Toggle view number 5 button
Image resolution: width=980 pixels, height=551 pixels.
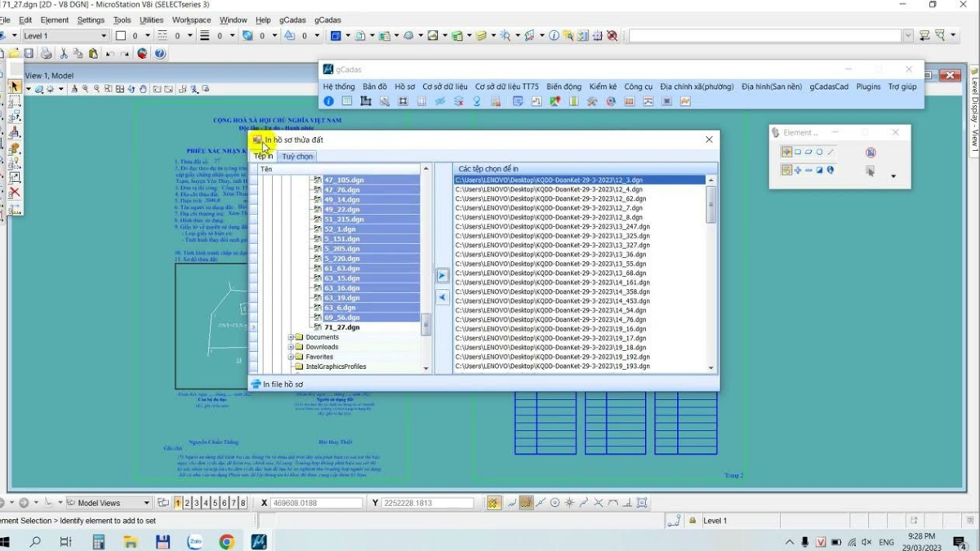[215, 503]
